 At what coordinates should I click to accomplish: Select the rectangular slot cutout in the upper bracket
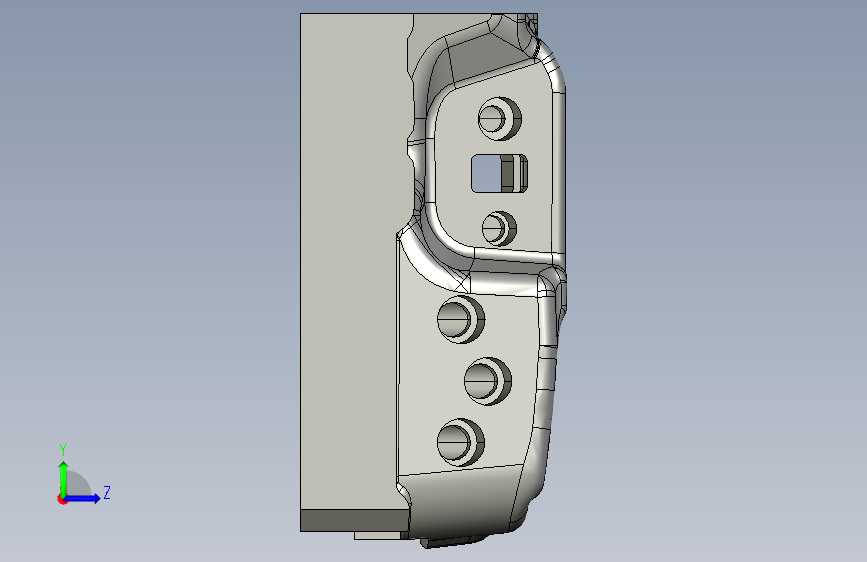point(499,174)
